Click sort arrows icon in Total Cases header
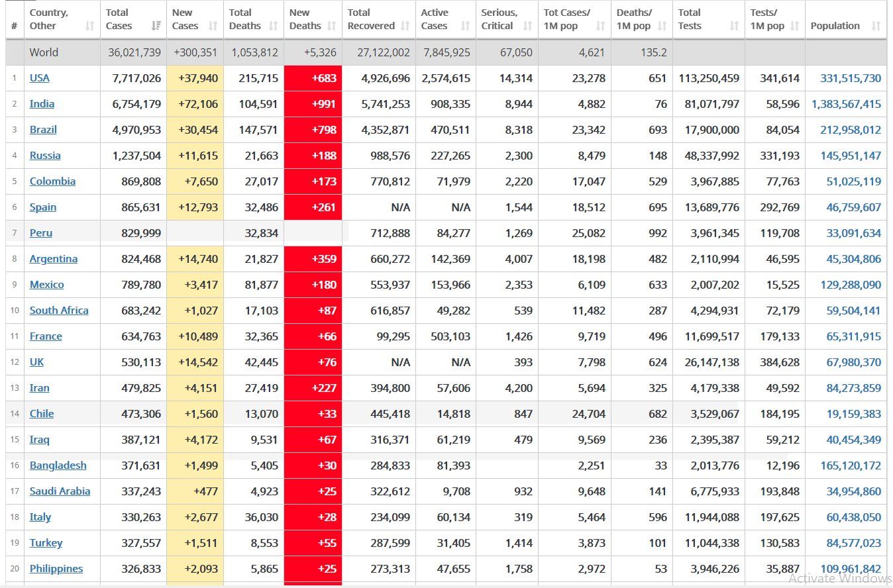Viewport: 893px width, 588px height. click(156, 26)
